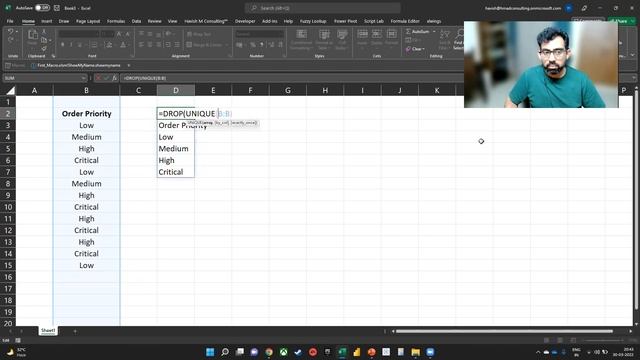The height and width of the screenshot is (360, 640).
Task: Open the Zoom app taskbar icon
Action: coord(430,352)
